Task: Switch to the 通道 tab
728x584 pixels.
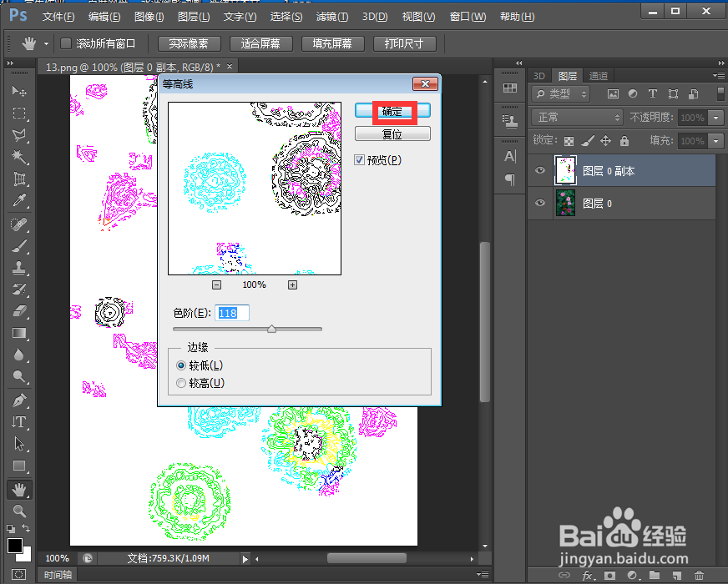Action: (x=599, y=76)
